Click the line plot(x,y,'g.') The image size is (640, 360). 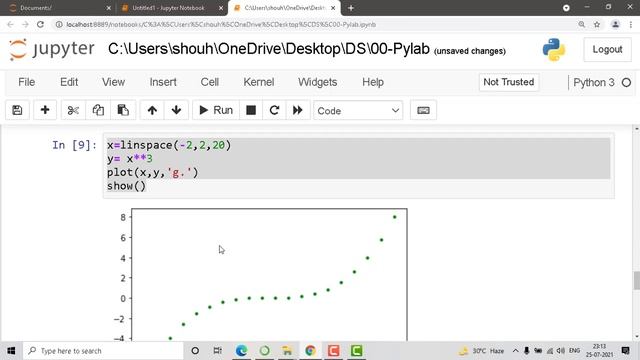(x=153, y=173)
